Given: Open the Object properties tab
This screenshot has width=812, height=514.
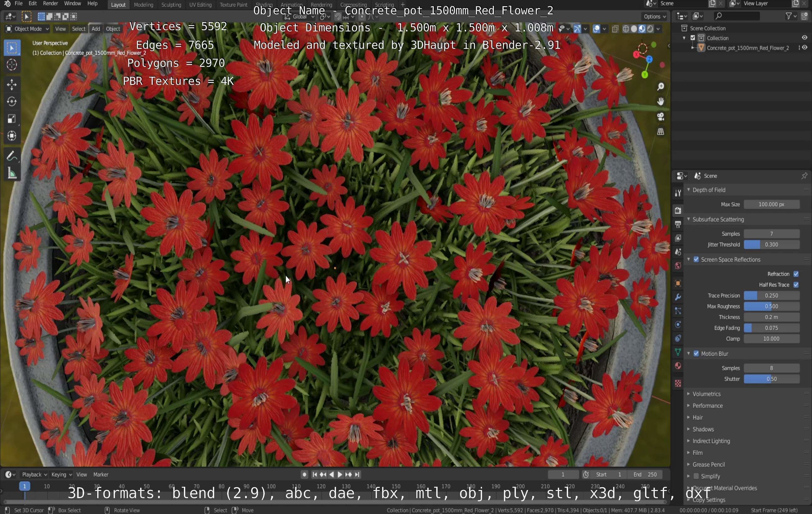Looking at the screenshot, I should 678,284.
